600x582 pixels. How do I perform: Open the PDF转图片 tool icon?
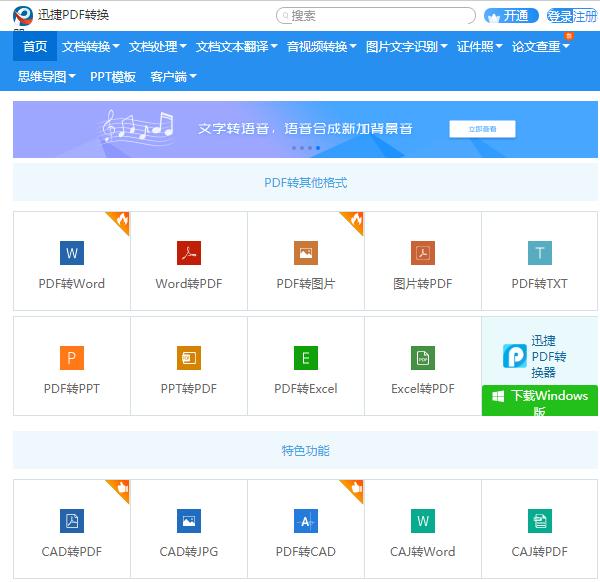tap(306, 253)
